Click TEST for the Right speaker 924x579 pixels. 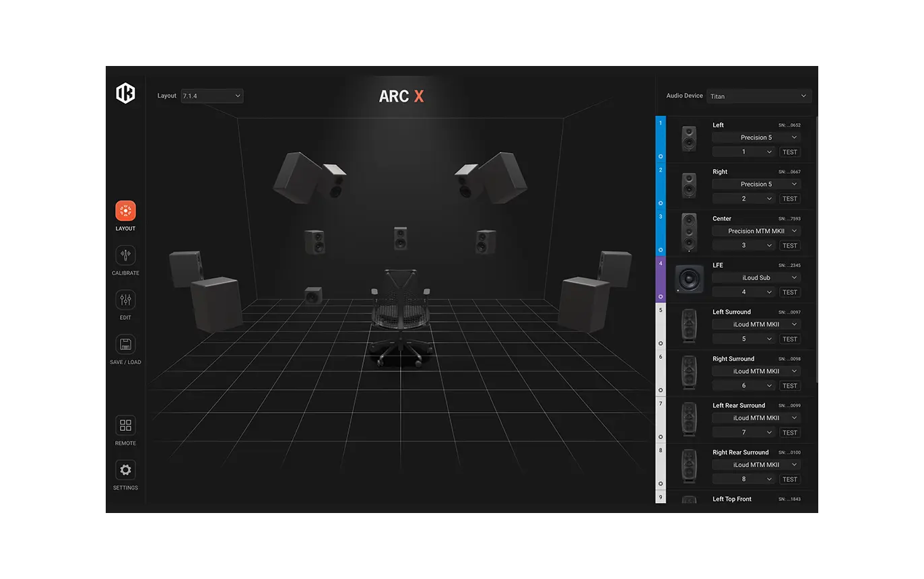point(790,199)
